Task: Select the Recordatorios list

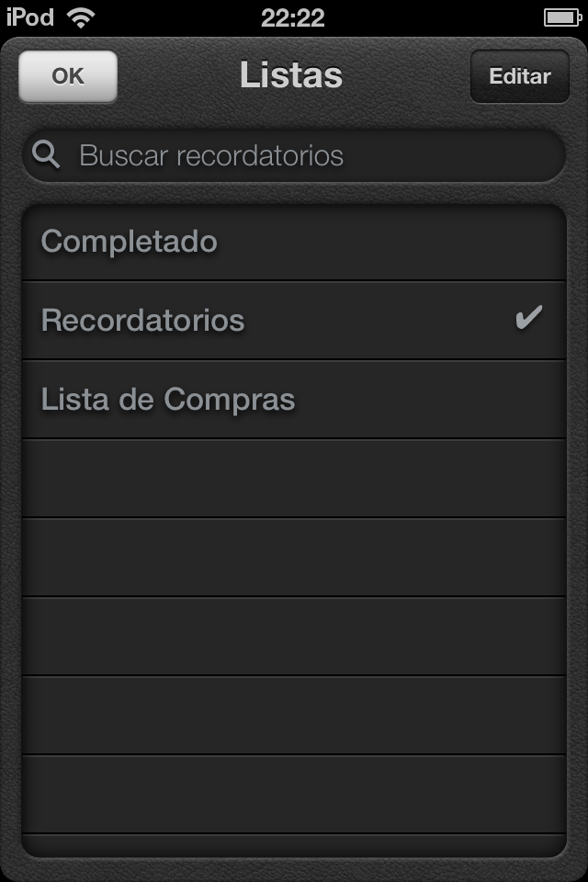Action: [294, 321]
